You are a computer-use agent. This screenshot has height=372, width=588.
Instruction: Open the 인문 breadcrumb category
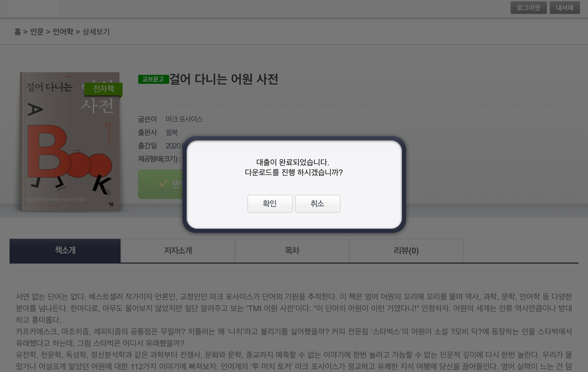pyautogui.click(x=37, y=32)
